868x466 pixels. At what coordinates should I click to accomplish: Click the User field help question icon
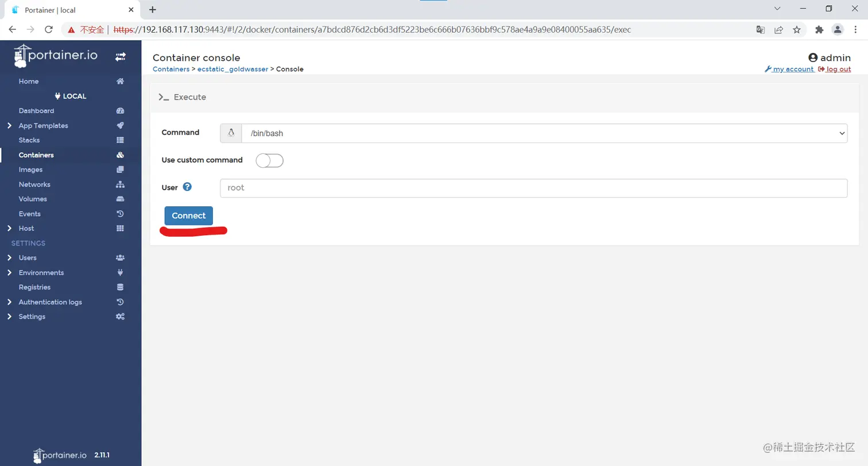click(187, 187)
